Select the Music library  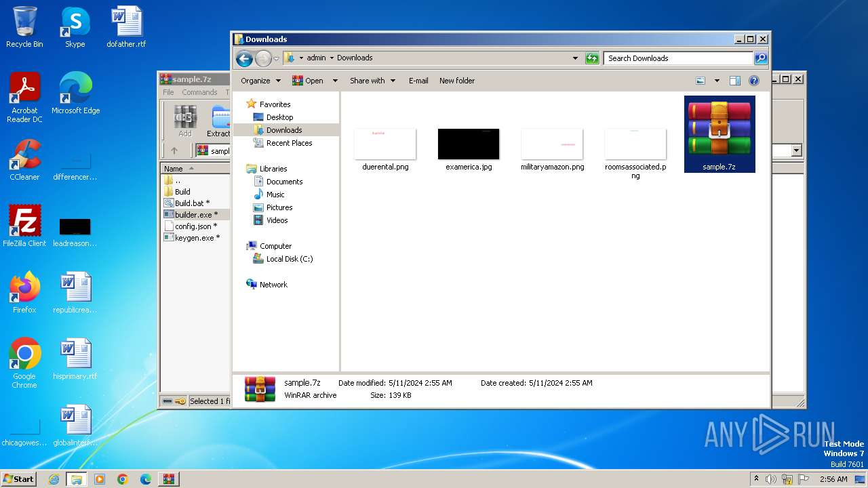275,195
